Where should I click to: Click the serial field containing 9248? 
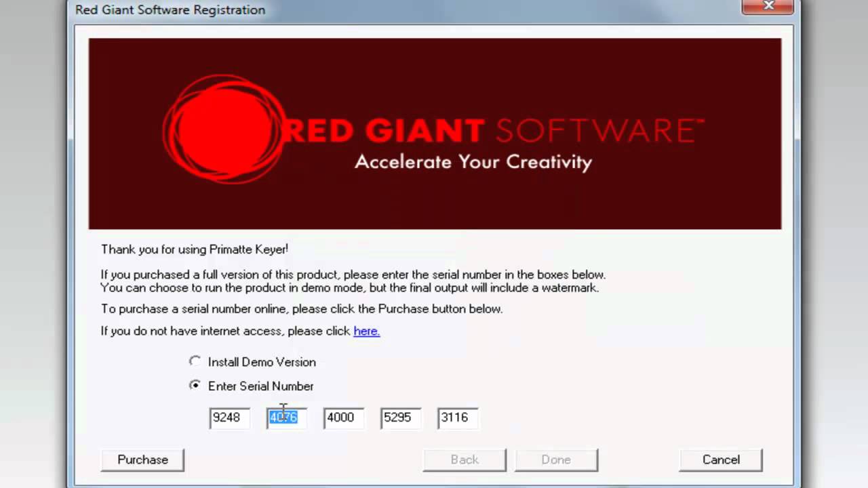230,418
